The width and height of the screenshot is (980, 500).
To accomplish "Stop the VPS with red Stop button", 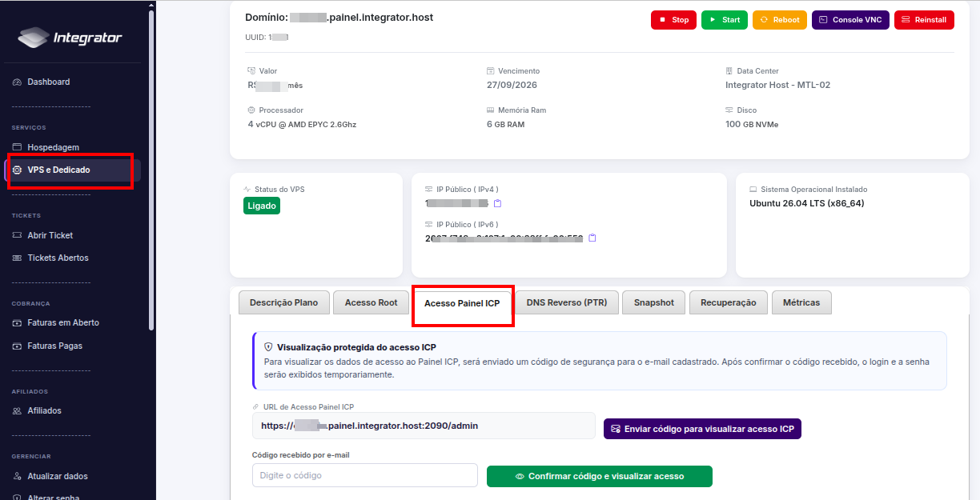I will coord(673,20).
